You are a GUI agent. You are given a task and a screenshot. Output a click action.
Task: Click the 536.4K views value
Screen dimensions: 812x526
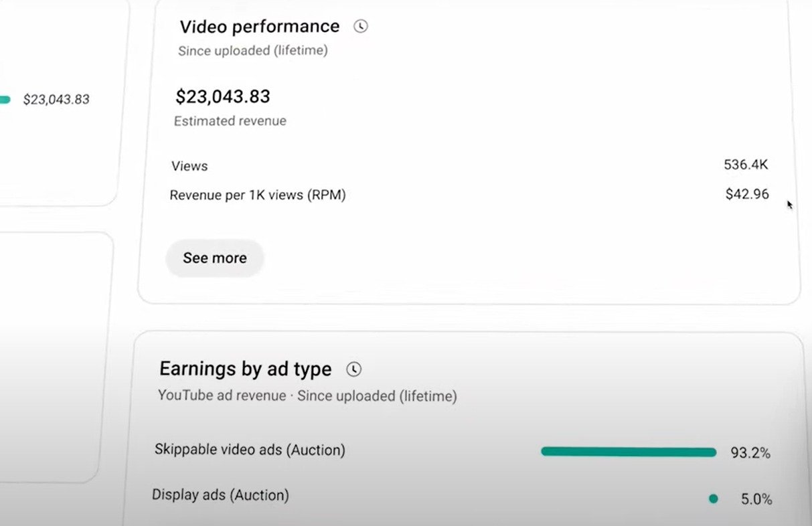746,165
